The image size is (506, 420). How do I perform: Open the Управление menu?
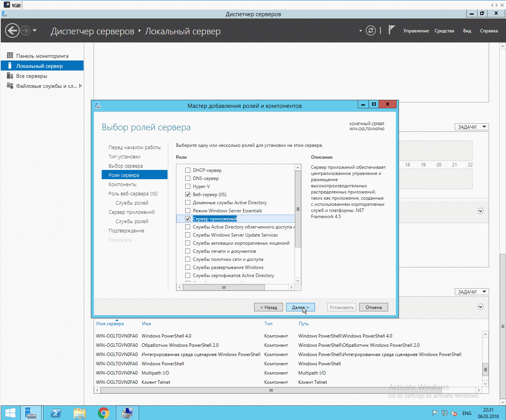[x=416, y=31]
